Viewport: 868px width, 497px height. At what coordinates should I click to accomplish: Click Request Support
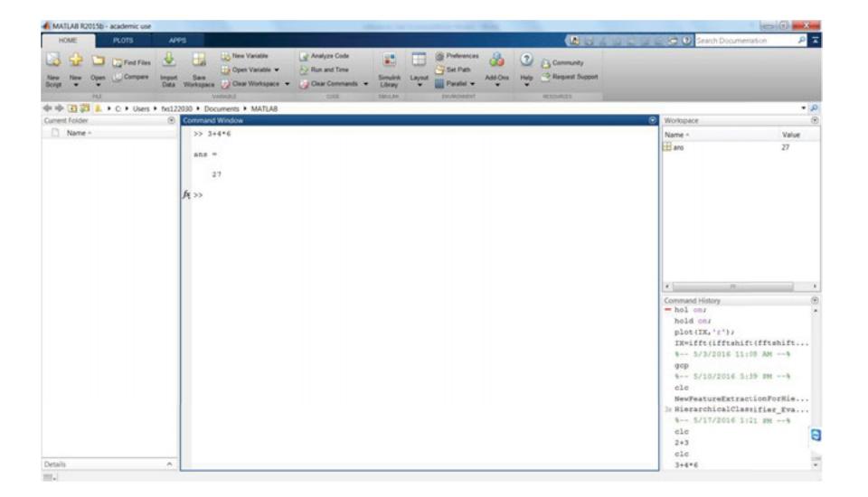(570, 77)
